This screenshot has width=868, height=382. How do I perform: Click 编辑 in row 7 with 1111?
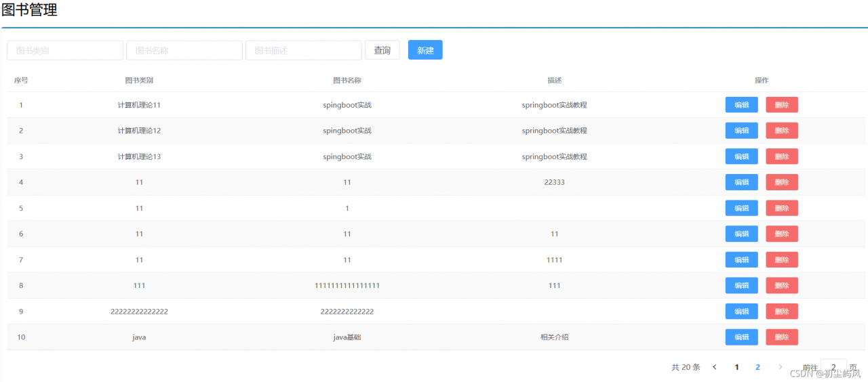click(x=742, y=259)
